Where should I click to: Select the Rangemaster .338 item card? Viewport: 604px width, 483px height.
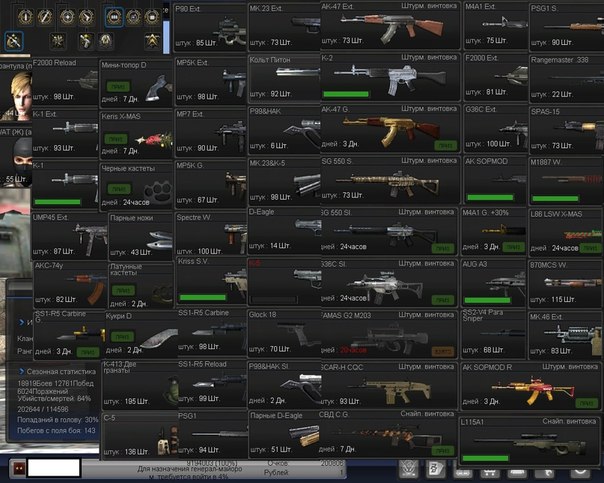coord(566,79)
